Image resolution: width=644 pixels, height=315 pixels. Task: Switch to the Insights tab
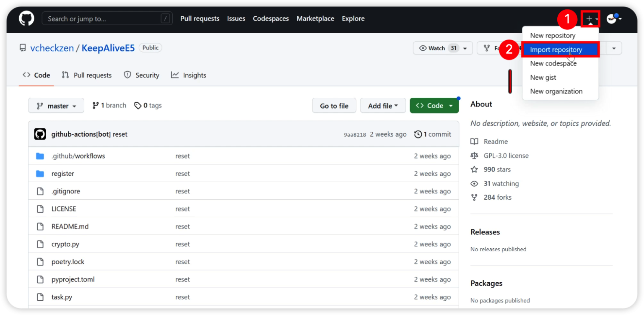[189, 75]
